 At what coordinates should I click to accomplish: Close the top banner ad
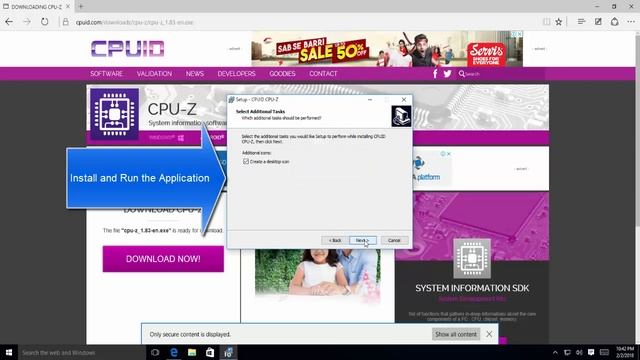pyautogui.click(x=520, y=34)
